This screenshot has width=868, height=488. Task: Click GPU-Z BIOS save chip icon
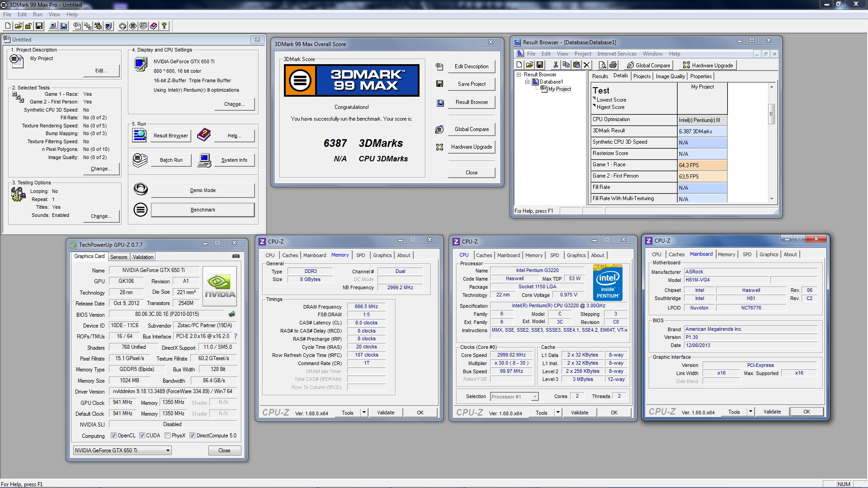pos(232,314)
